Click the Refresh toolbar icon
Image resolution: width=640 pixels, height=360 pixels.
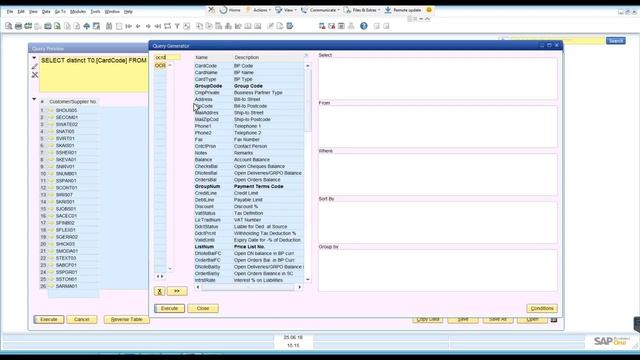click(168, 26)
